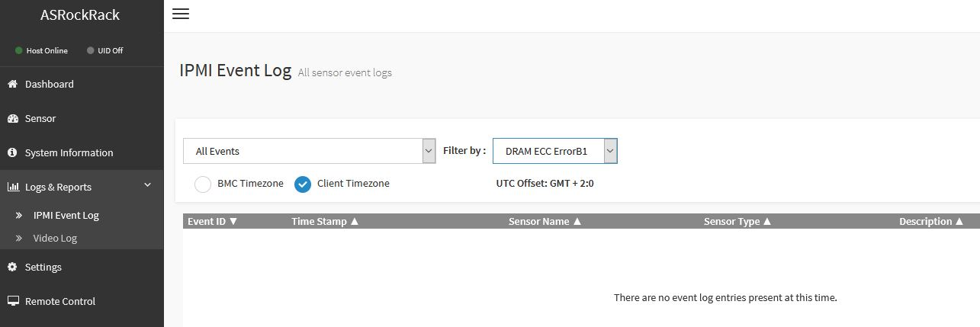The image size is (980, 327).
Task: Click the green Host Online indicator
Action: 19,51
